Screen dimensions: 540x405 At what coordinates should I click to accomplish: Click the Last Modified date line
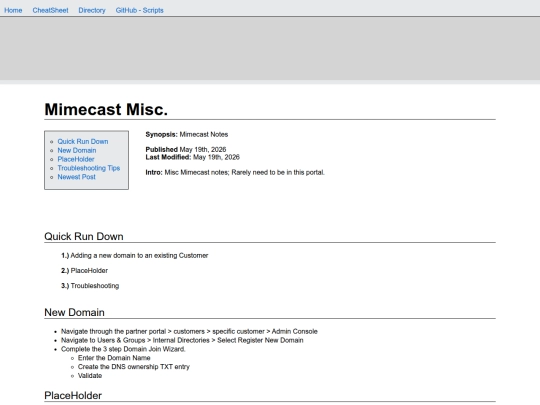tap(193, 157)
